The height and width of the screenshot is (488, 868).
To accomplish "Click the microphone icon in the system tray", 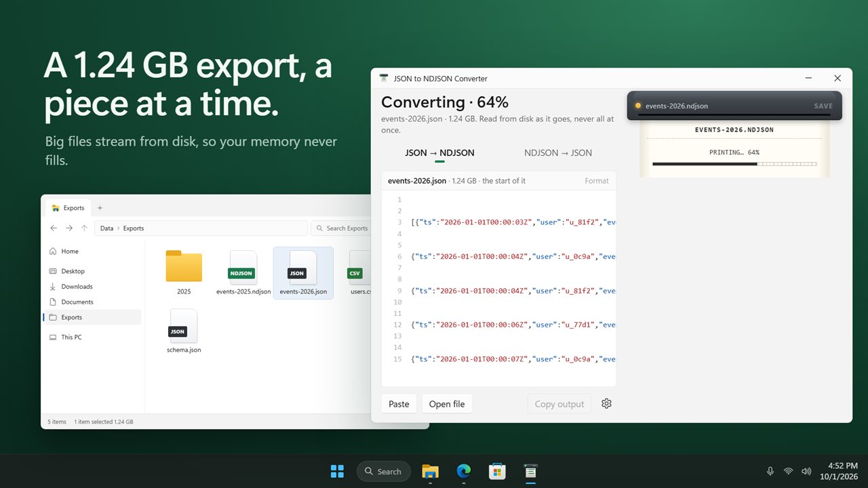I will (770, 471).
